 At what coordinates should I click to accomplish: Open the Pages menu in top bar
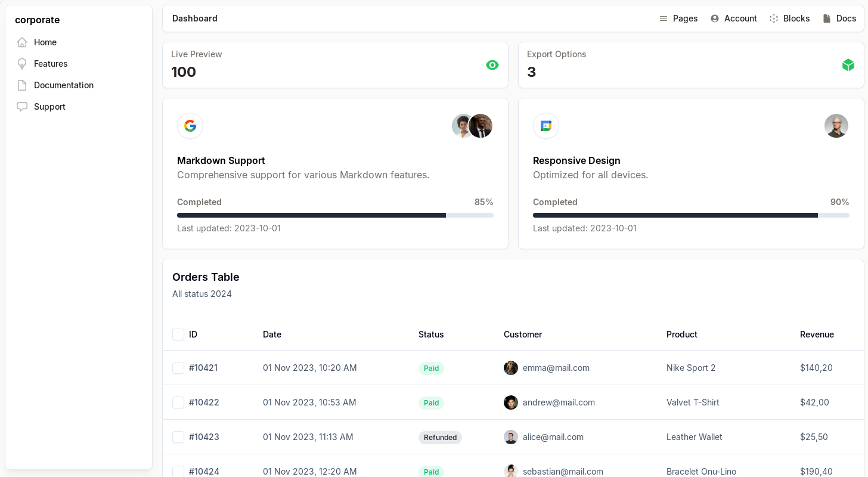point(678,18)
